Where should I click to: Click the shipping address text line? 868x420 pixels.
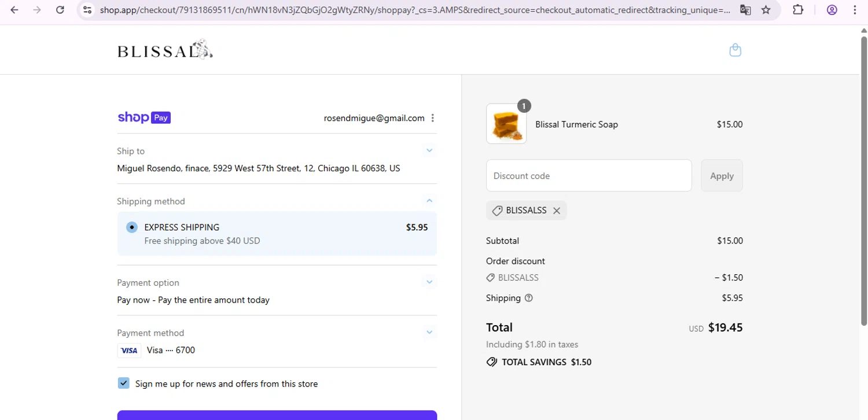pos(259,168)
